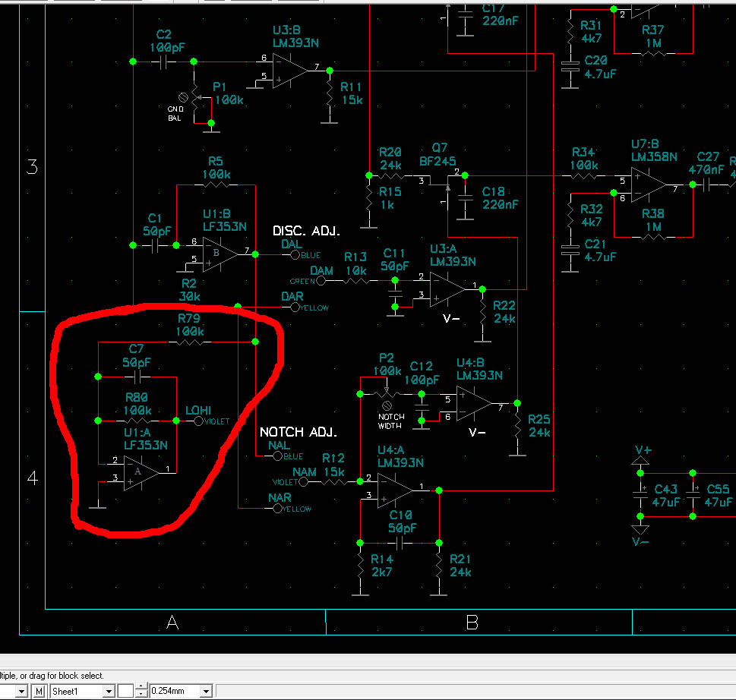Screen dimensions: 736x700
Task: Select the 'C7 50pF' capacitor label
Action: [x=137, y=355]
